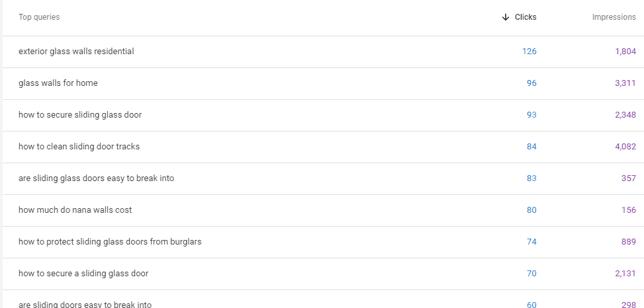Click the 1,804 impressions value
Image resolution: width=644 pixels, height=308 pixels.
tap(625, 52)
